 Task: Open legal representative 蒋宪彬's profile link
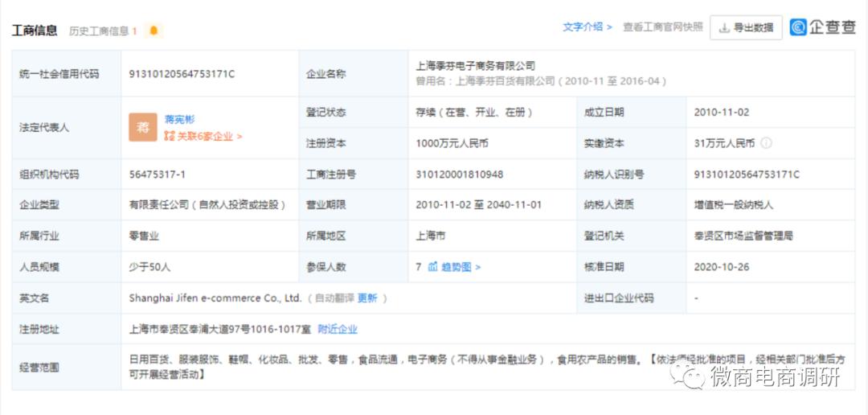pos(179,119)
